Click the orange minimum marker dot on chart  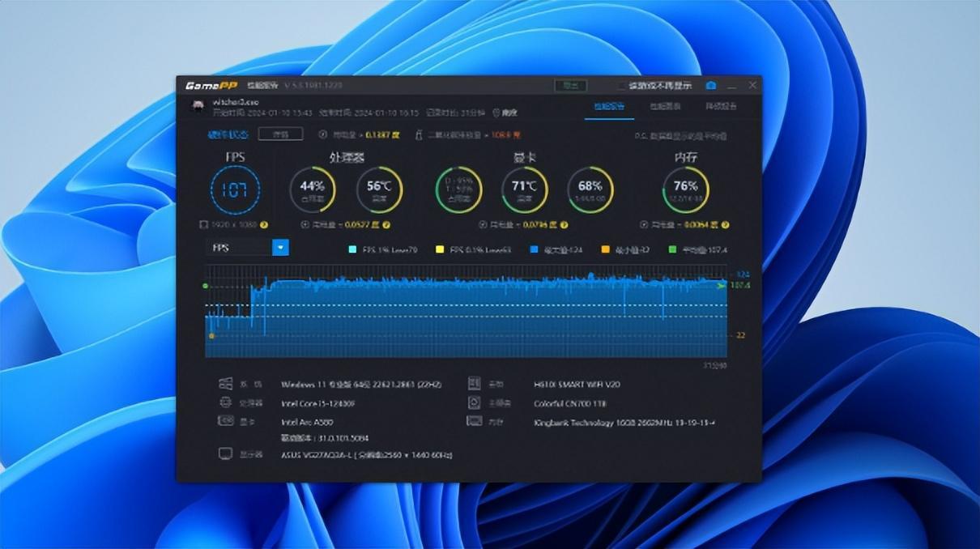(x=212, y=335)
